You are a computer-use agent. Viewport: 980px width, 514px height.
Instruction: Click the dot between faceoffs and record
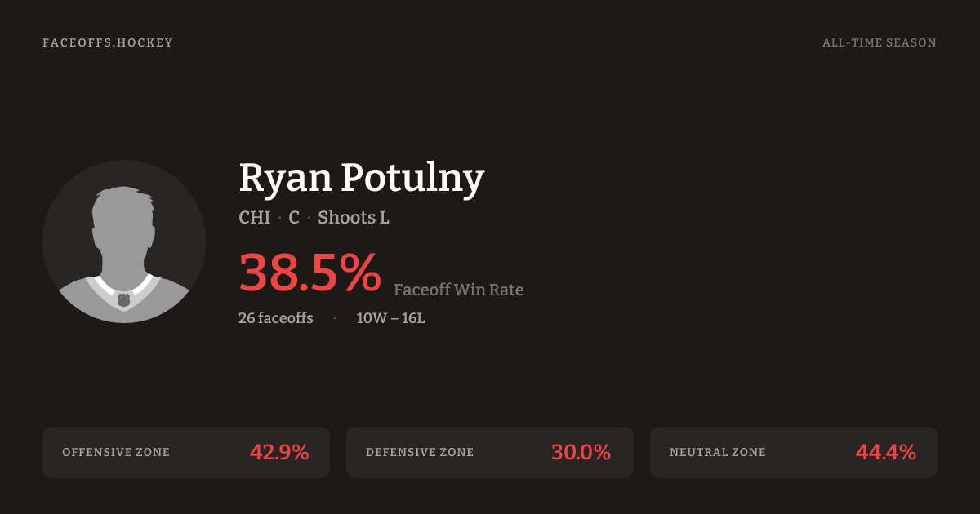335,318
